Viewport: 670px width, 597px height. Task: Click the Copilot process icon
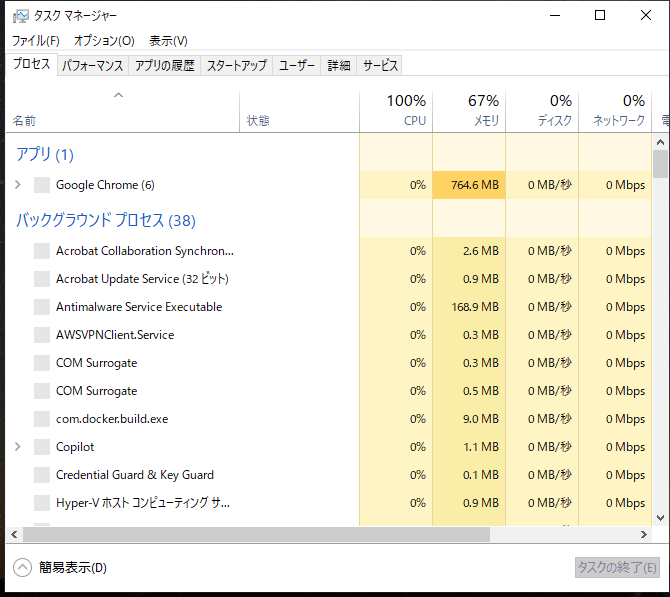coord(41,447)
